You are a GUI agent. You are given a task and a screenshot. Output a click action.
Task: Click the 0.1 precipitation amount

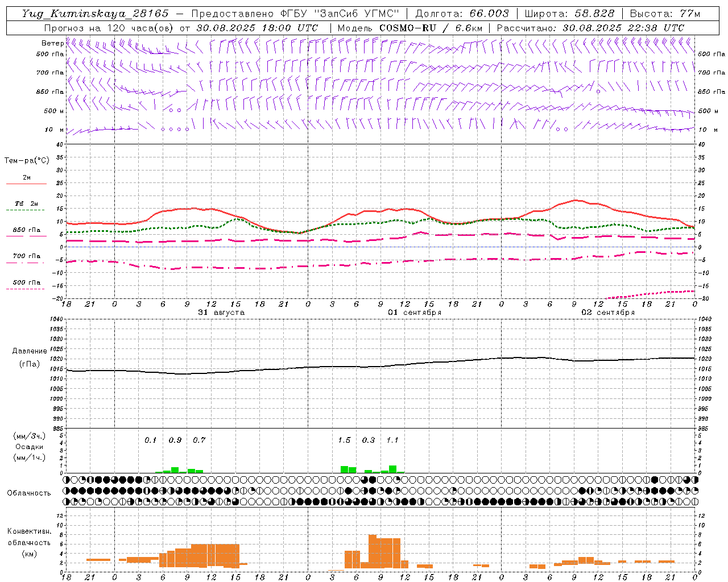pos(150,440)
